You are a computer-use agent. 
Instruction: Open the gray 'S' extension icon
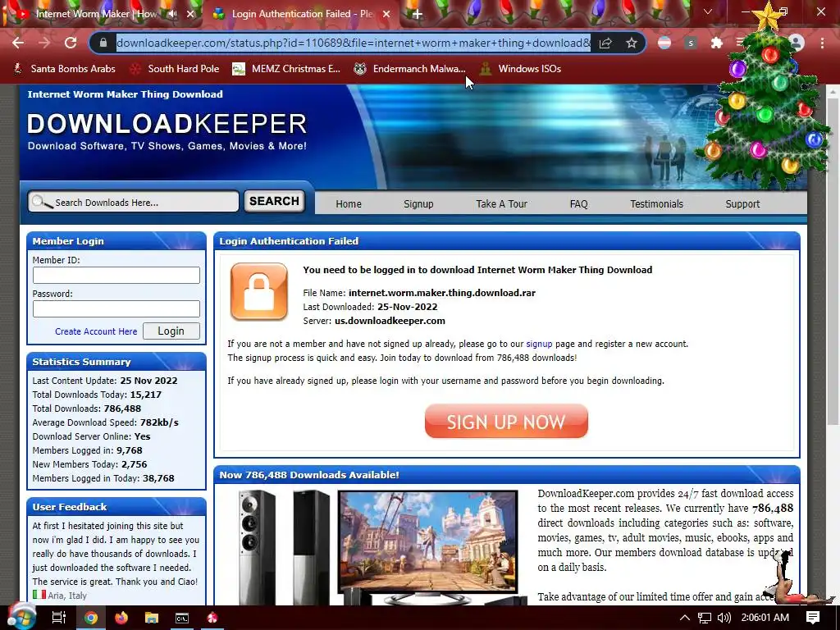691,43
